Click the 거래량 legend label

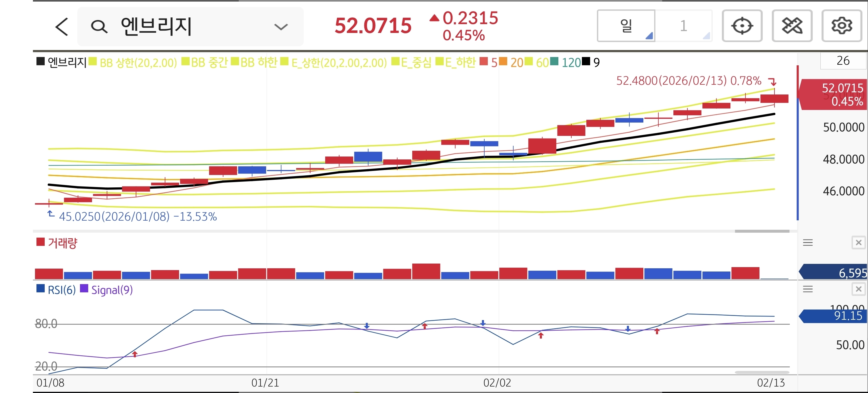[62, 243]
